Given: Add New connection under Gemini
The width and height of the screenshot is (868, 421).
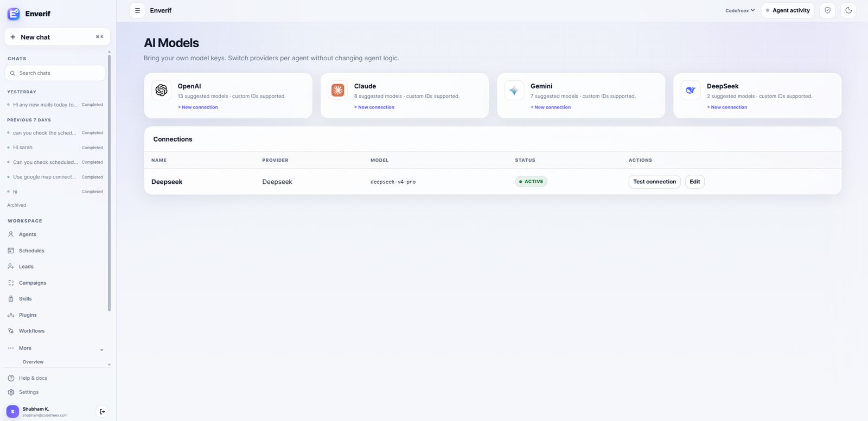Looking at the screenshot, I should [x=551, y=107].
